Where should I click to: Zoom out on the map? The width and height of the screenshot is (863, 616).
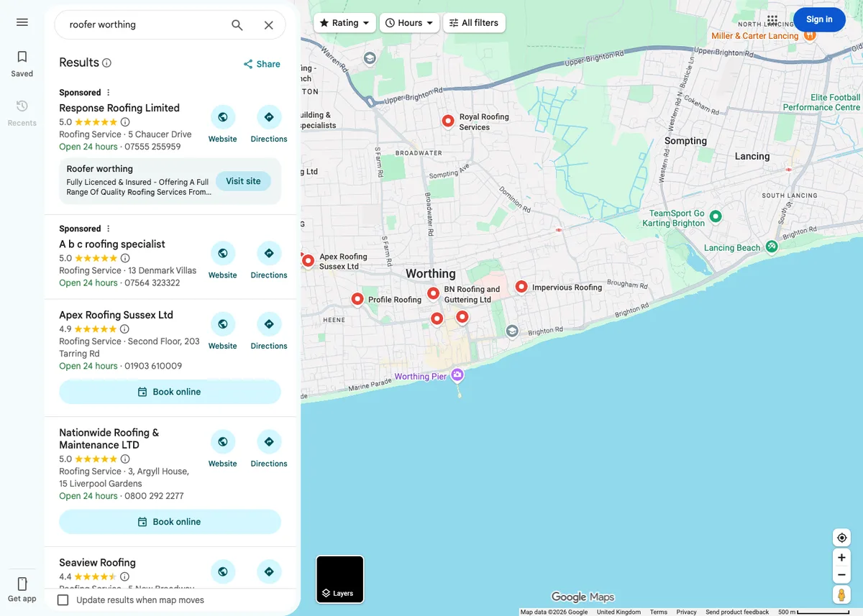841,575
